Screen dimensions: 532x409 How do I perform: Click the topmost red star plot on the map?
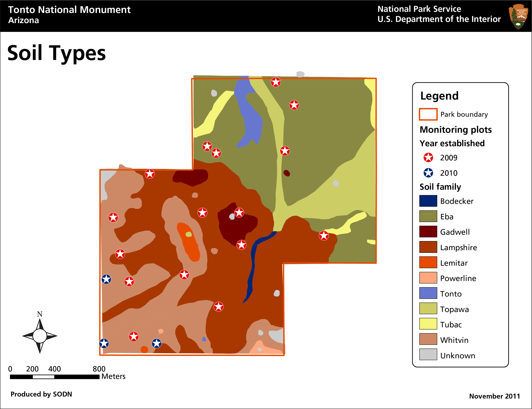coord(276,82)
